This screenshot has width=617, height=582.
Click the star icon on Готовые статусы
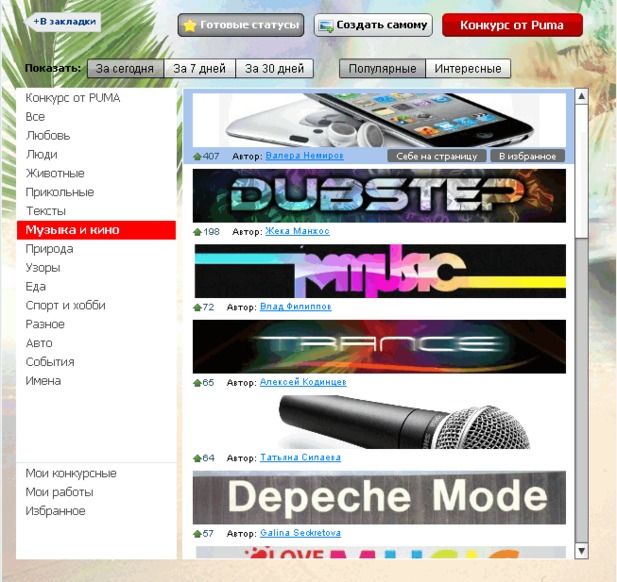(x=190, y=26)
